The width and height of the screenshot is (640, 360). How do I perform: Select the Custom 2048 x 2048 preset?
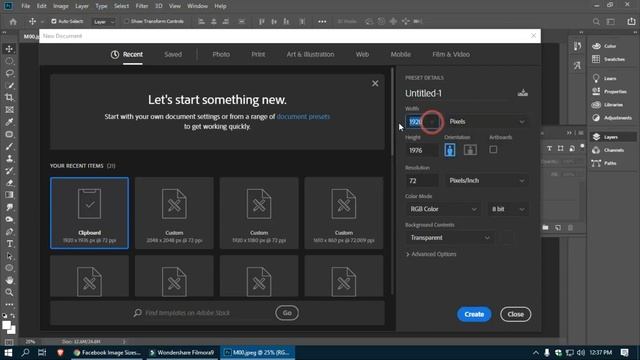[174, 213]
